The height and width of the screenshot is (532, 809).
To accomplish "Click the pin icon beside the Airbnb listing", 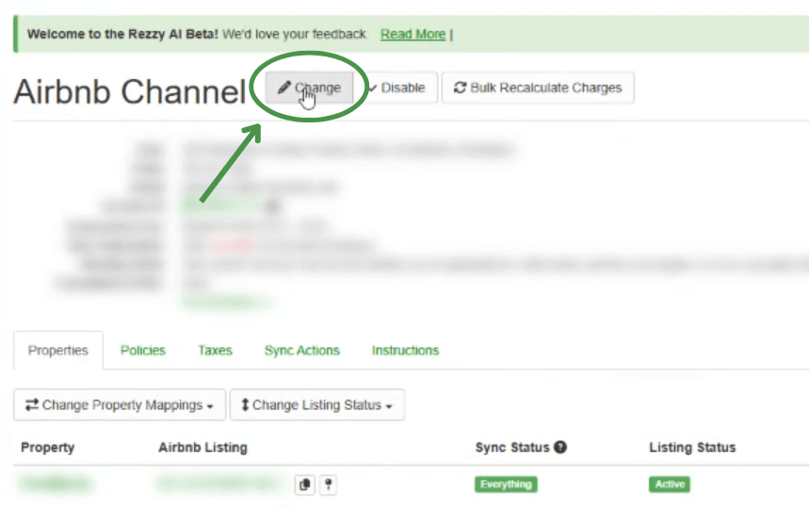I will pyautogui.click(x=329, y=485).
